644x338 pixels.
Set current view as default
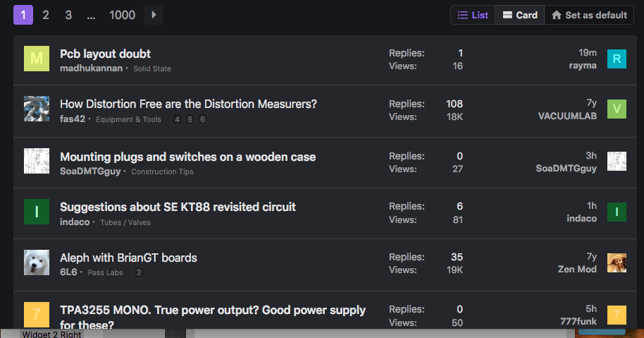click(x=589, y=16)
